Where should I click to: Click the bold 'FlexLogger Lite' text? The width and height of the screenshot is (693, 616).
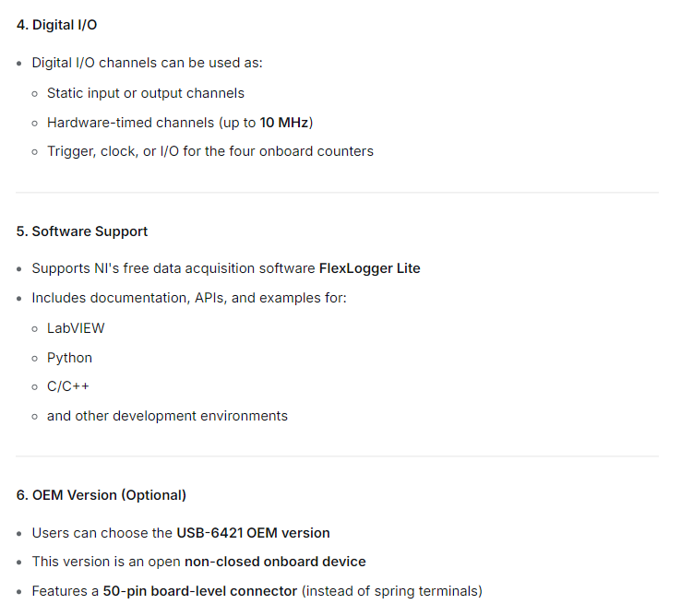[369, 268]
